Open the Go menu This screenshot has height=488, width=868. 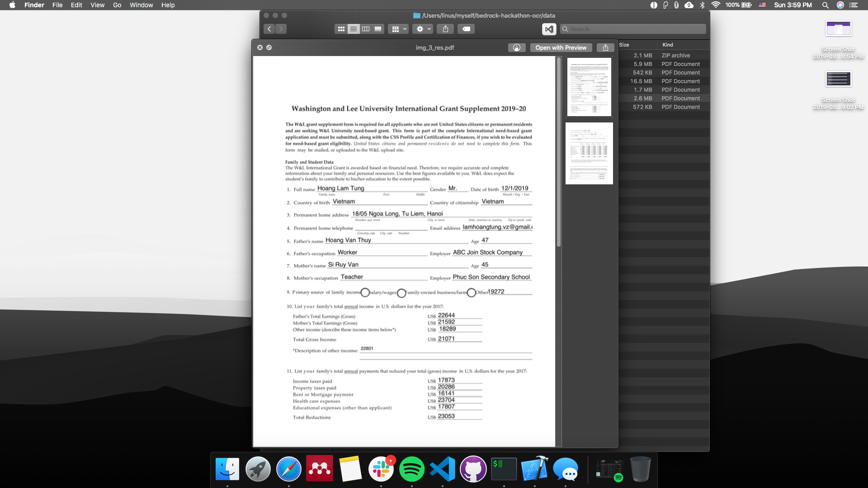pyautogui.click(x=117, y=5)
